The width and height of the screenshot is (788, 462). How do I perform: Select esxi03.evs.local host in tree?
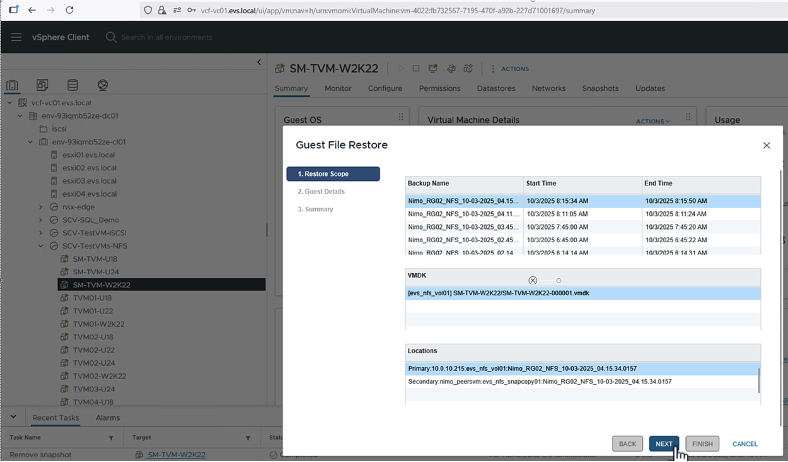coord(89,181)
